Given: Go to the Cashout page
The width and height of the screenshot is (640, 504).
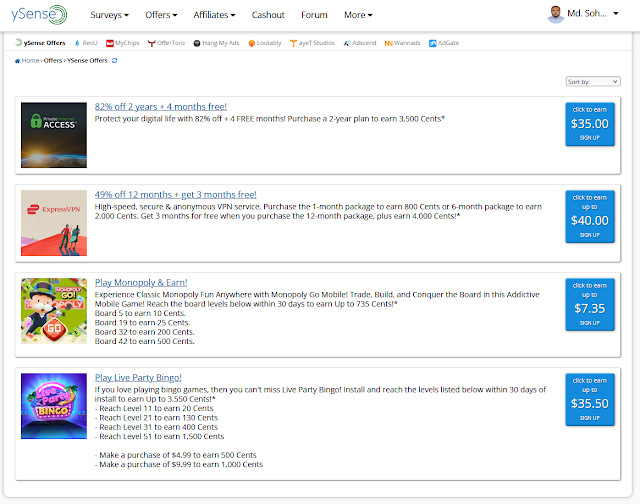Looking at the screenshot, I should [268, 15].
